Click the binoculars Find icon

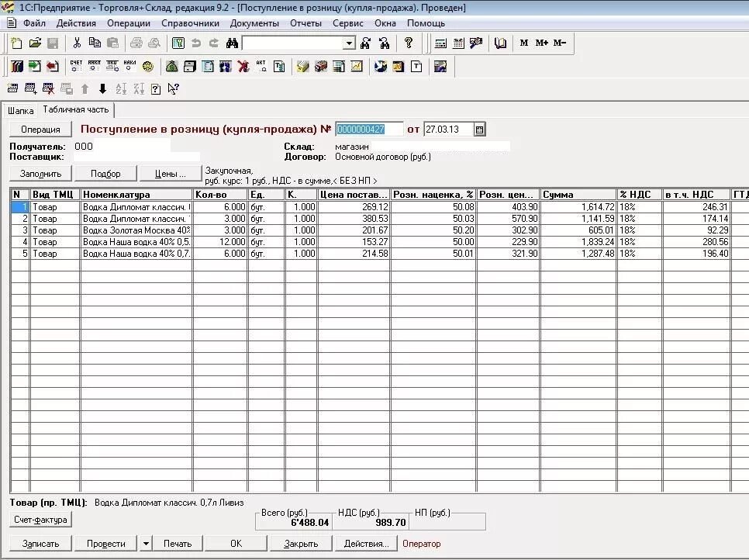[x=232, y=43]
